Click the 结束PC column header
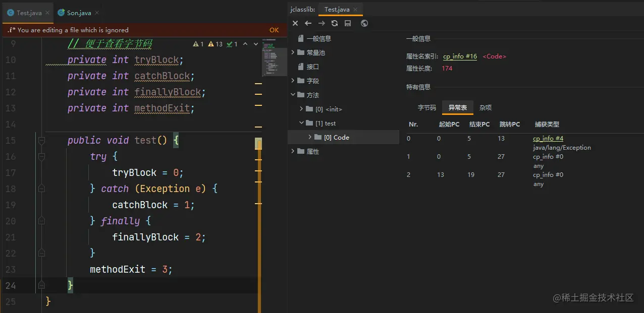644x313 pixels. click(479, 124)
